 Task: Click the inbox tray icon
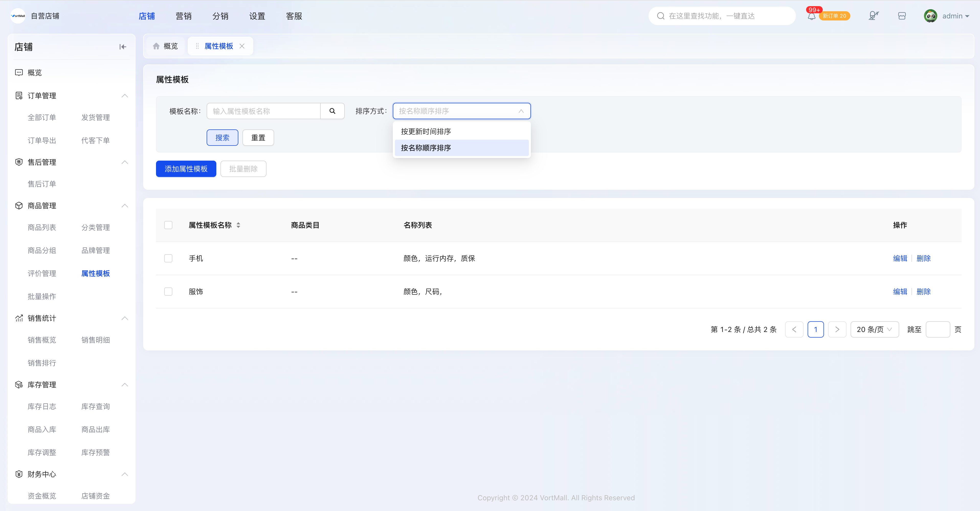pos(902,16)
